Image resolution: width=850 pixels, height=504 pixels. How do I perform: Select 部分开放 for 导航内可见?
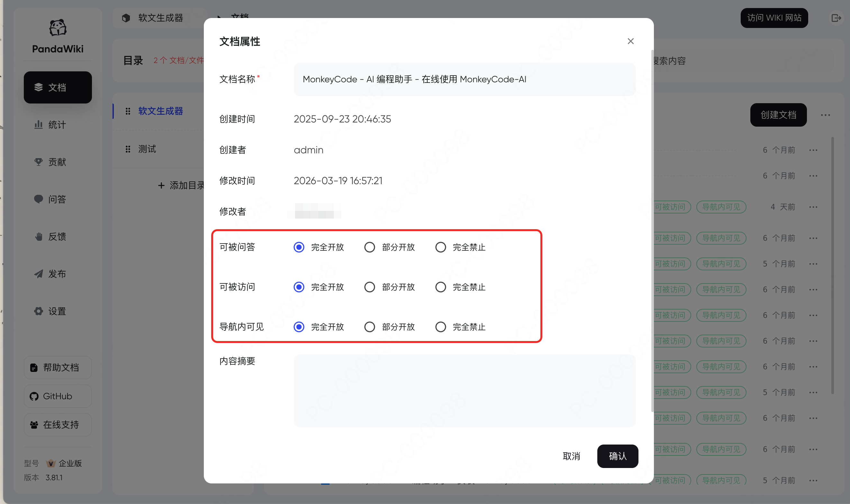tap(369, 327)
